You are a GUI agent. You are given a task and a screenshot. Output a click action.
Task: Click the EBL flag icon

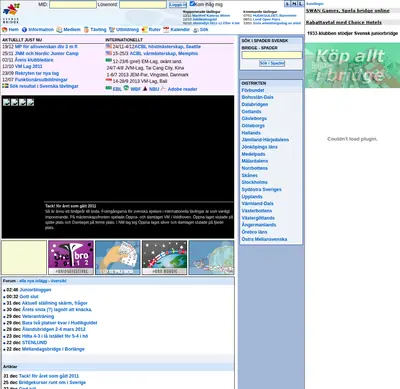coord(109,88)
